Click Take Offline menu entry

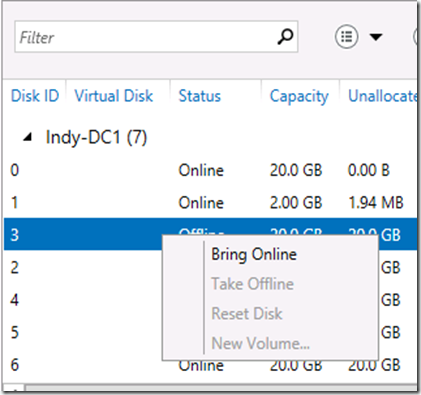(253, 284)
